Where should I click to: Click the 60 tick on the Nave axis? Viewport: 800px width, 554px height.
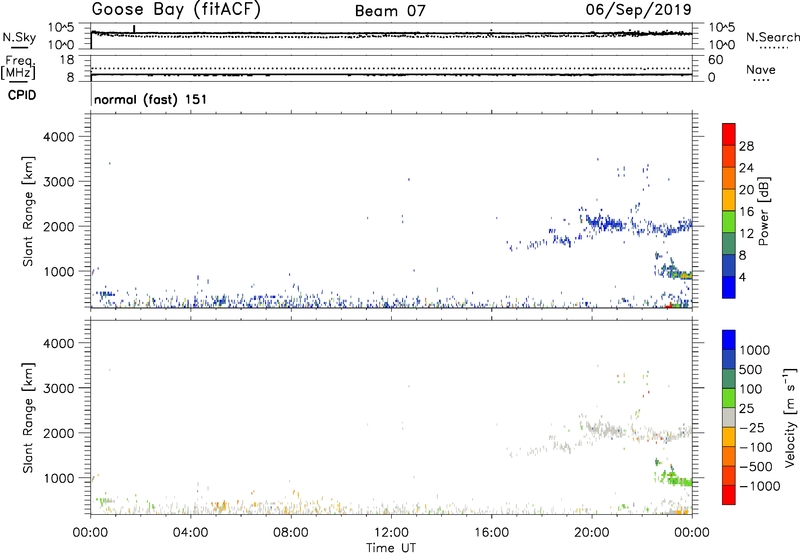click(x=715, y=60)
